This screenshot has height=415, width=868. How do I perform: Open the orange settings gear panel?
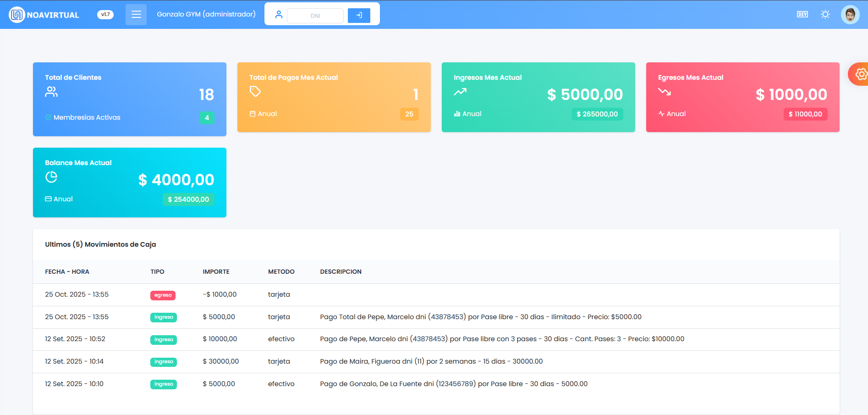coord(860,74)
